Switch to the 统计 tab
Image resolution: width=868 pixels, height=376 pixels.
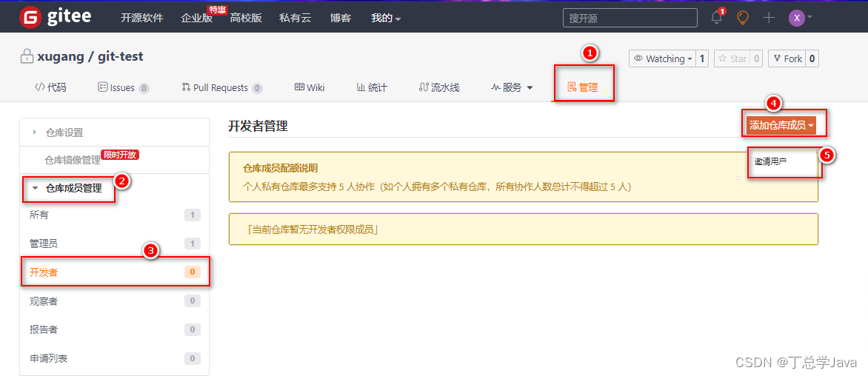[x=372, y=87]
